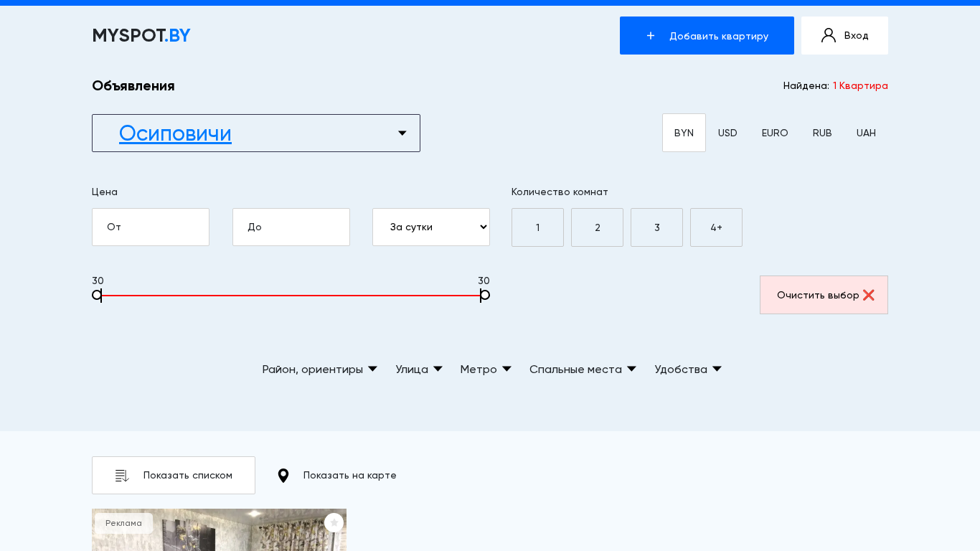Click the plus icon in Добавить квартиру
The image size is (980, 551).
[x=651, y=36]
